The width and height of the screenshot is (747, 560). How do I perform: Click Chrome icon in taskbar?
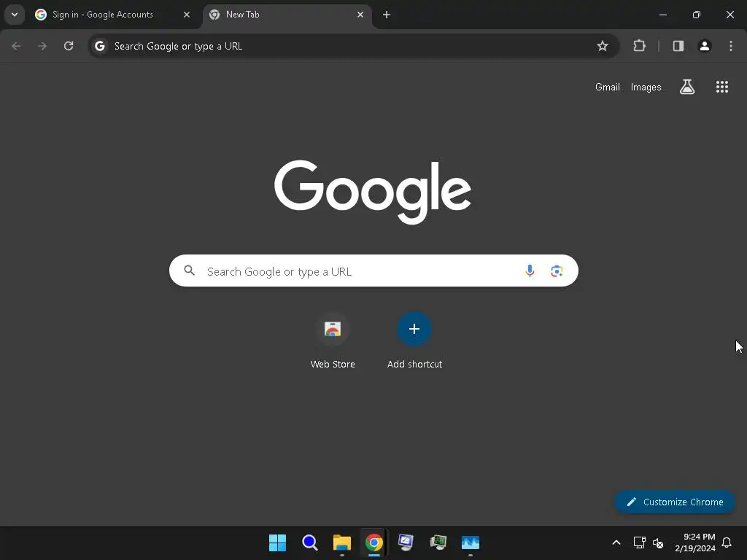374,542
